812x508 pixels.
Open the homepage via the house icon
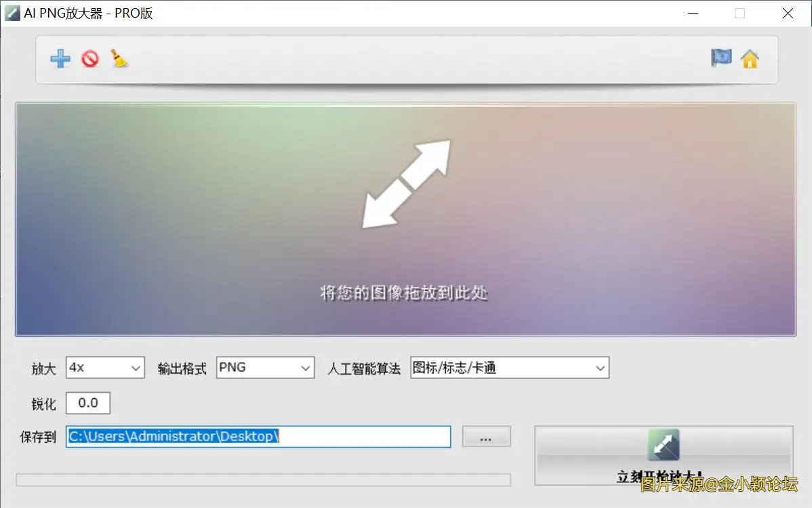(x=750, y=60)
